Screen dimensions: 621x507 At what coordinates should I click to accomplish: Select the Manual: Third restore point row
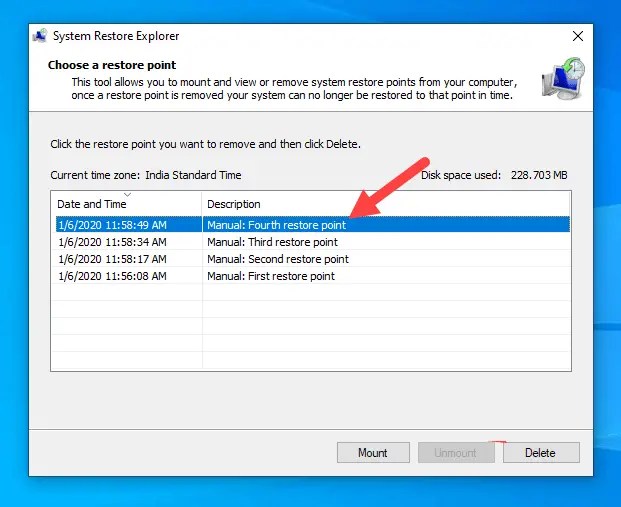click(x=312, y=242)
